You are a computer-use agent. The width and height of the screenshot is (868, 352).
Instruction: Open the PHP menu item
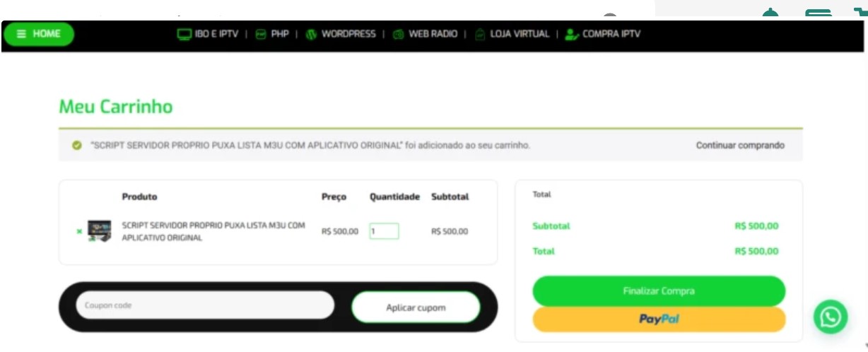pos(279,34)
